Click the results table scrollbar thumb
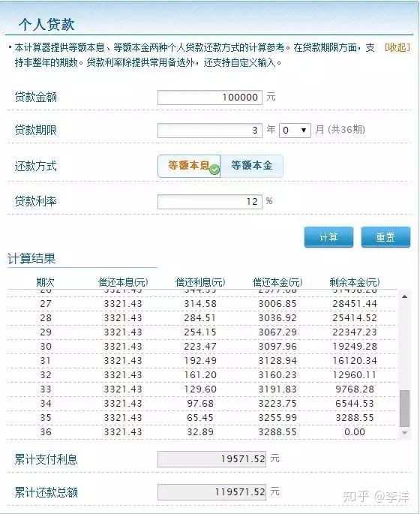 tap(404, 408)
